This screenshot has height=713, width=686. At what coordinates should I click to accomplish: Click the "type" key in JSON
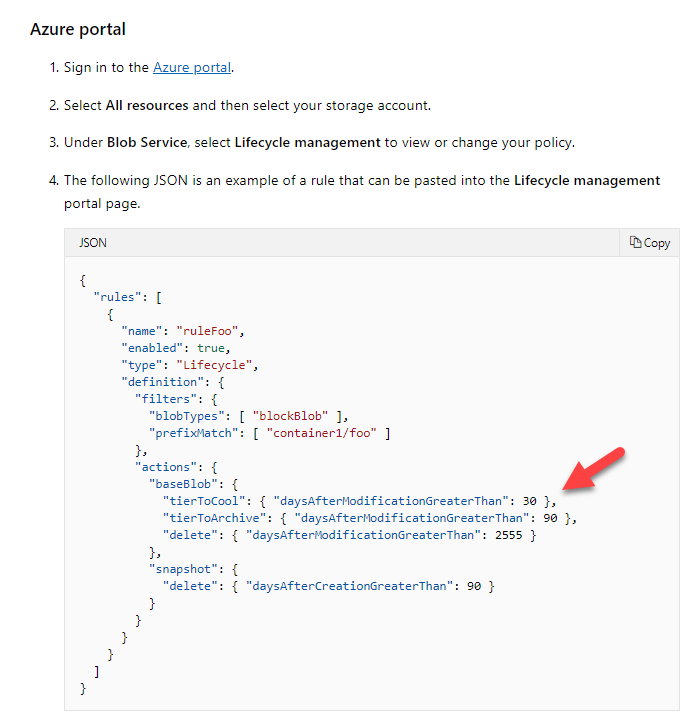[x=142, y=365]
